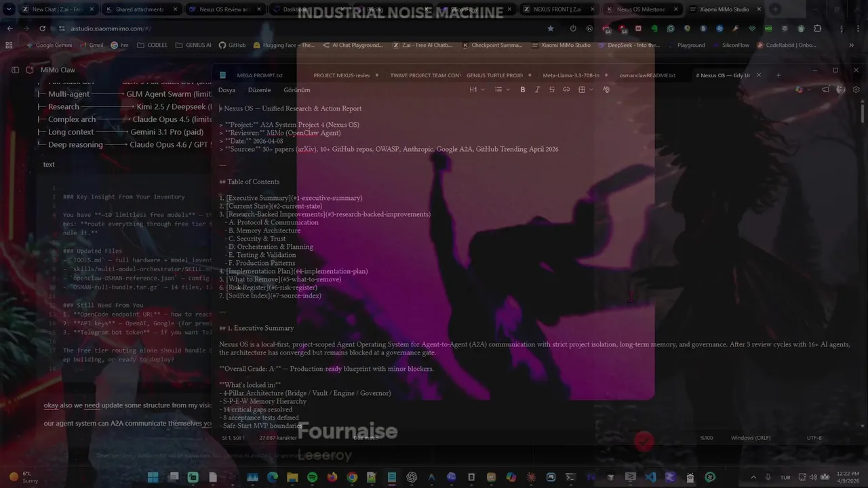Toggle the MiMo sidebar panel icon
The image size is (868, 488).
[x=15, y=70]
